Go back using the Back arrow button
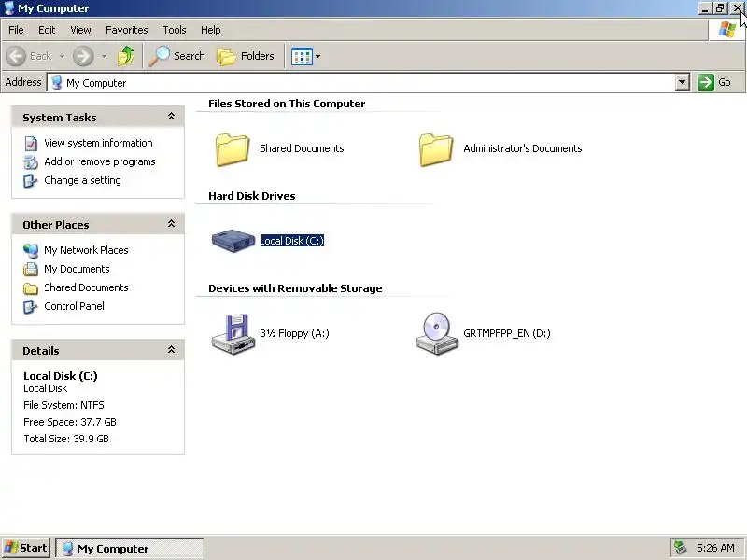The height and width of the screenshot is (560, 747). pyautogui.click(x=29, y=56)
